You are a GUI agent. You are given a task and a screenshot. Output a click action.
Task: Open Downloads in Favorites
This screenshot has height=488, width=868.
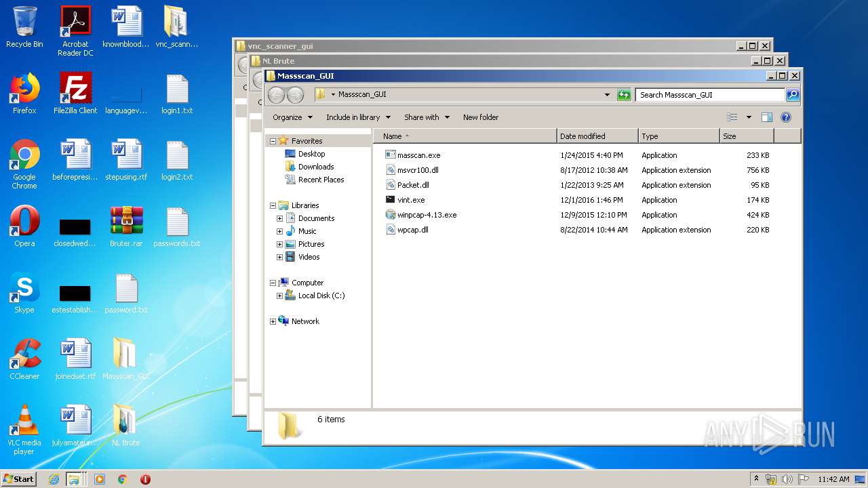click(x=316, y=167)
